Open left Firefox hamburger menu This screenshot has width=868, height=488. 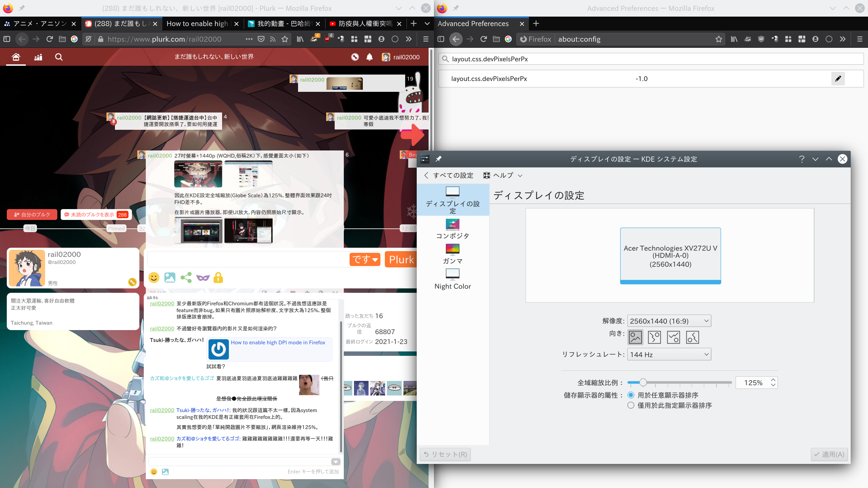click(x=426, y=39)
